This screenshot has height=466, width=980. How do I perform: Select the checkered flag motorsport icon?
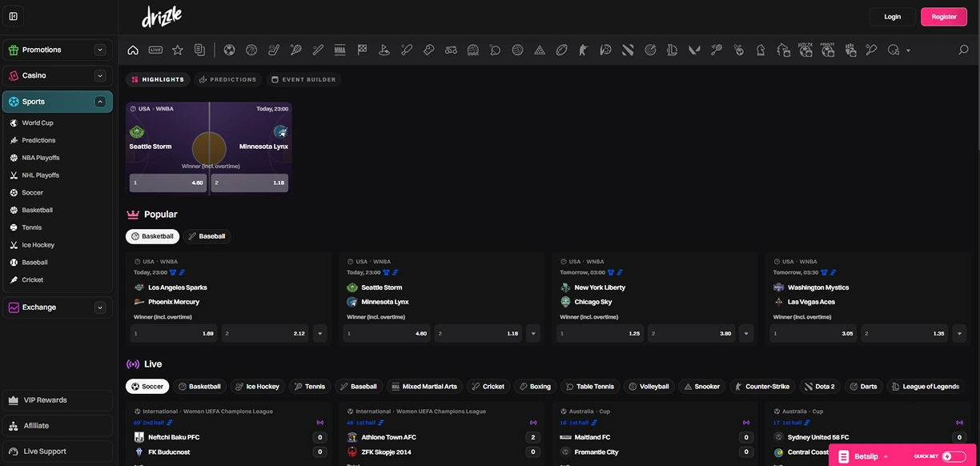[x=362, y=50]
